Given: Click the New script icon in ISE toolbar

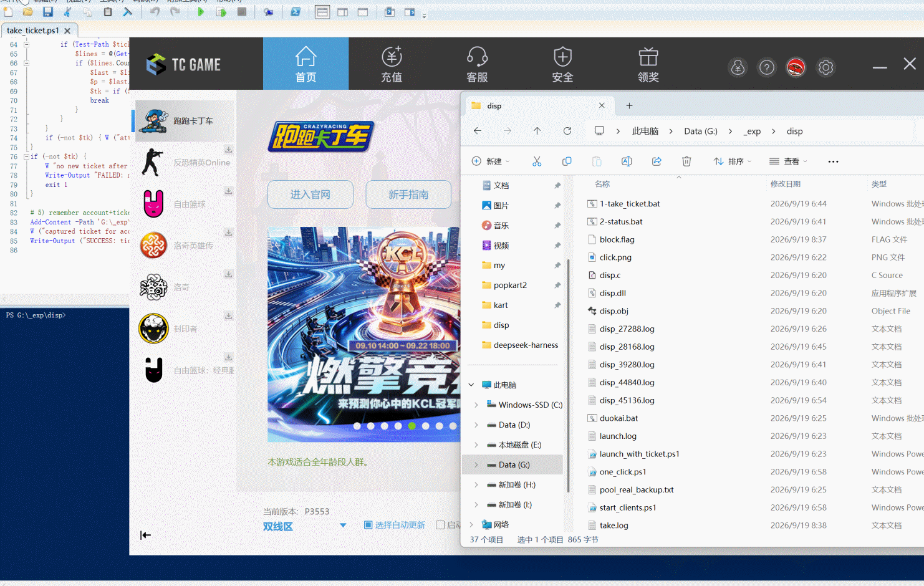Looking at the screenshot, I should click(8, 12).
